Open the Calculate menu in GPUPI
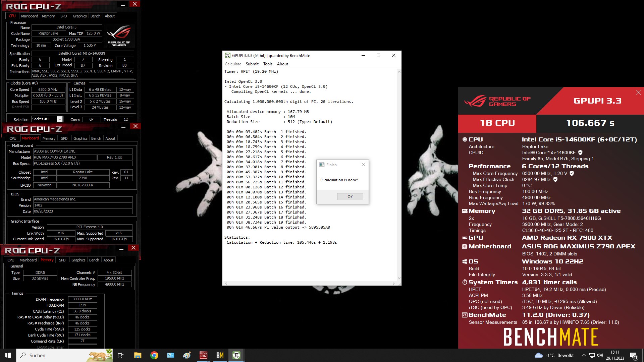 pyautogui.click(x=233, y=64)
